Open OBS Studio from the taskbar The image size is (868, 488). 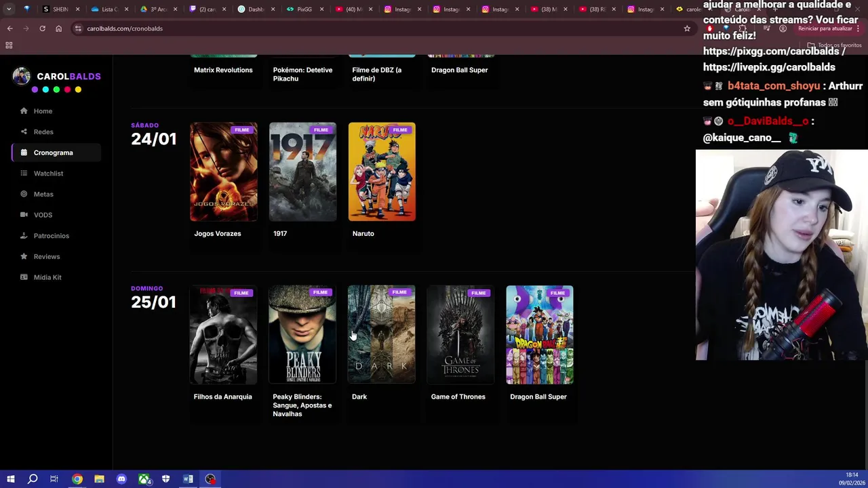click(x=210, y=479)
